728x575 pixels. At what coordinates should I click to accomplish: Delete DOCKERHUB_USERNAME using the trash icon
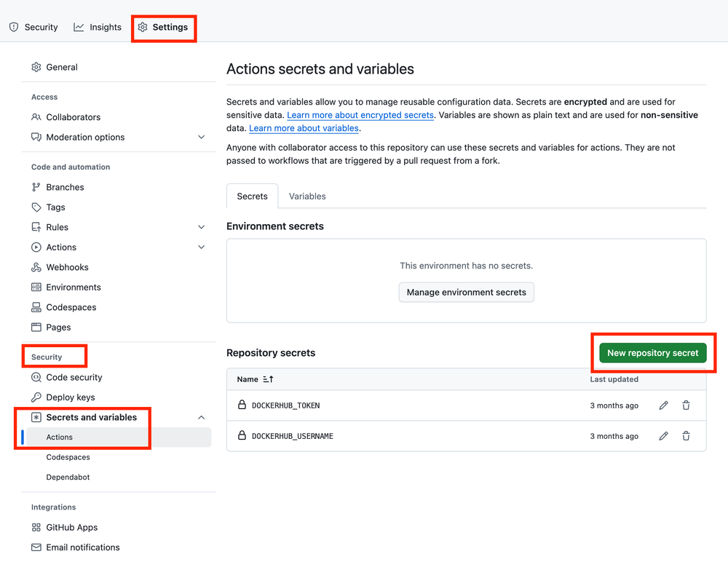tap(686, 436)
